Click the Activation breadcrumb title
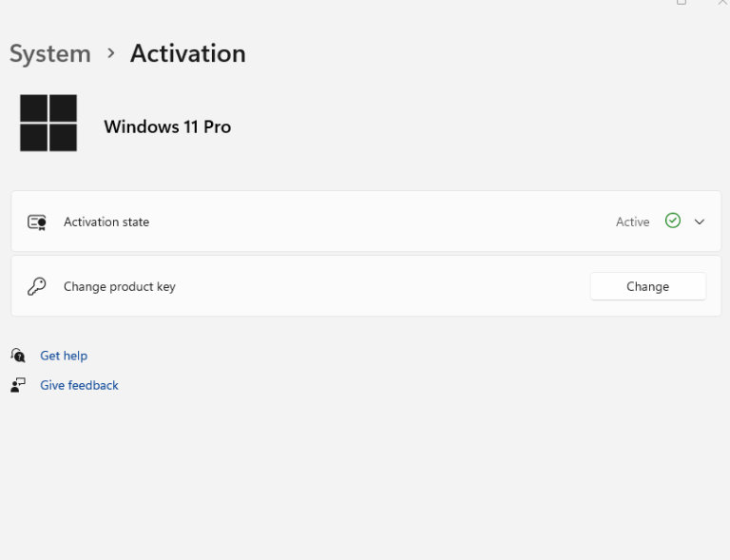This screenshot has width=730, height=560. (x=188, y=53)
